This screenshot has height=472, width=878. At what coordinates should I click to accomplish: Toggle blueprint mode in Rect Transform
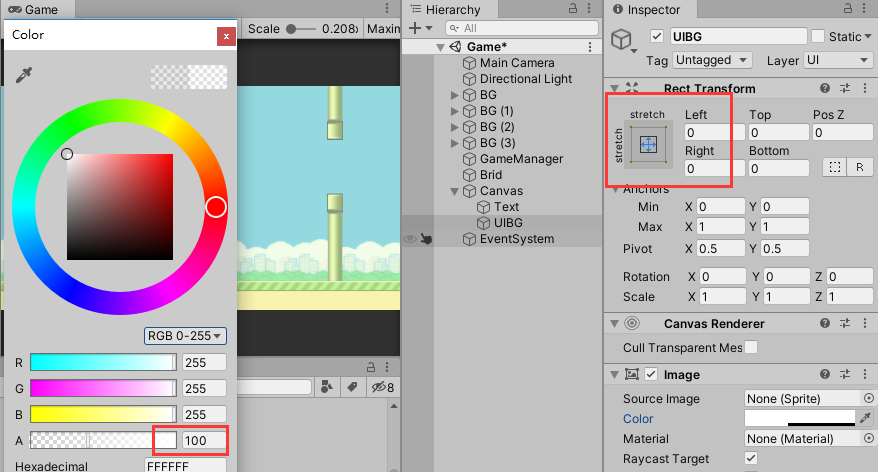(835, 167)
